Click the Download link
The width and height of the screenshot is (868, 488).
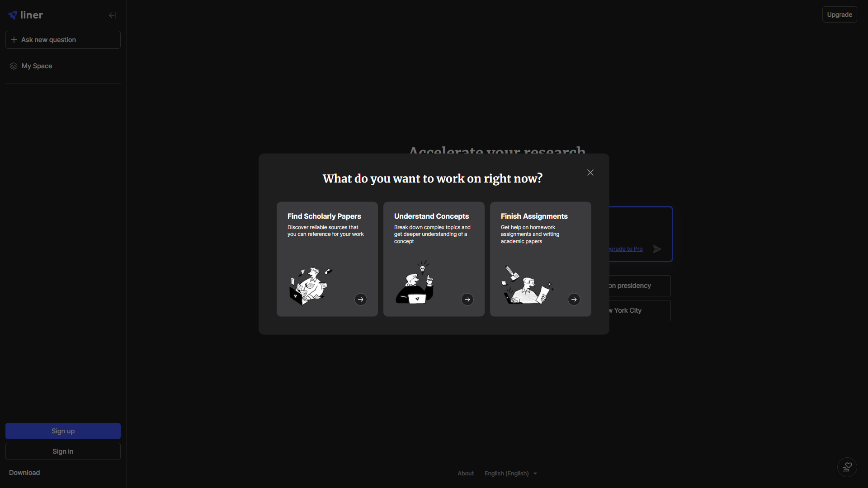24,472
